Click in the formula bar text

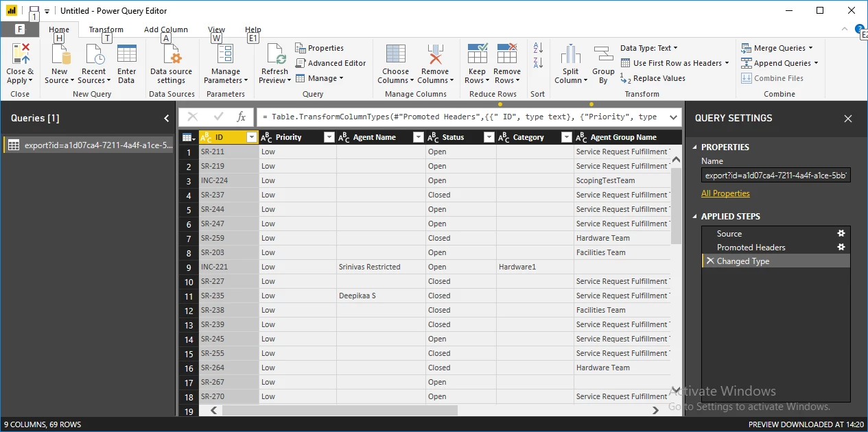click(x=459, y=117)
